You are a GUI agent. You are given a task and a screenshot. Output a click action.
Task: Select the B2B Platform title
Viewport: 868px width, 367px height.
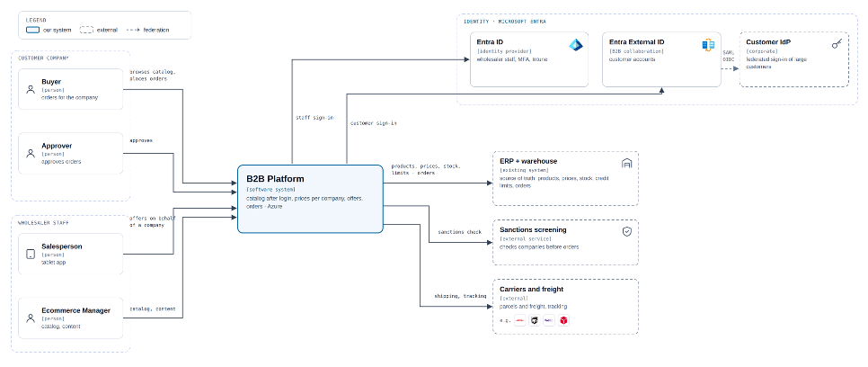275,179
